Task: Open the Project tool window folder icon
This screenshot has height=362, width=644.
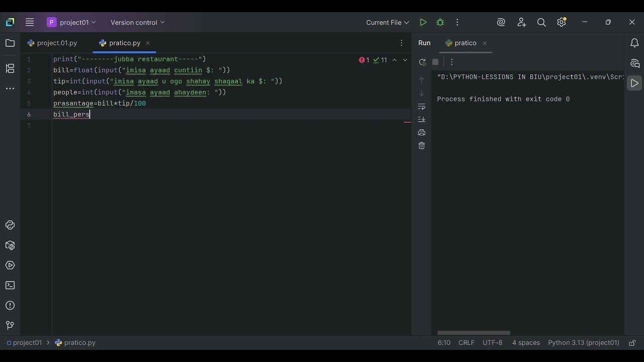Action: click(10, 43)
